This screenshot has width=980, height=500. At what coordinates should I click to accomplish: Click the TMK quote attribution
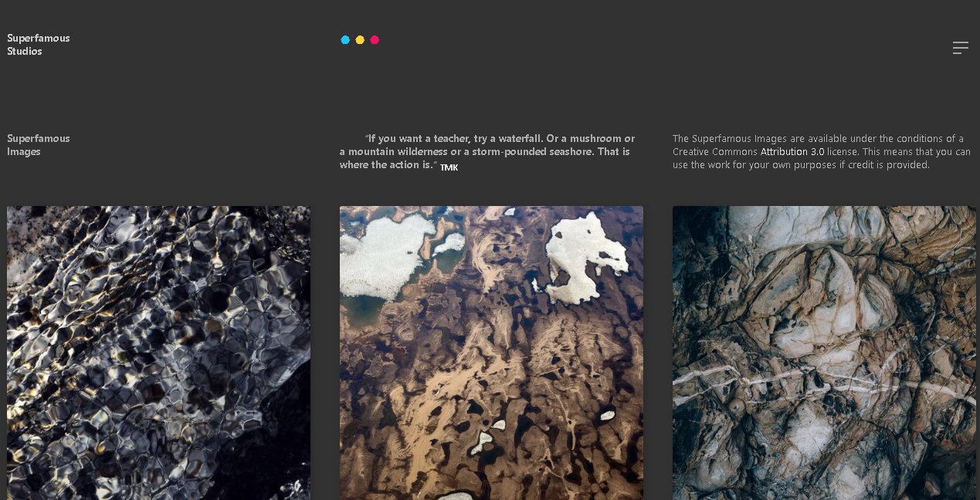pyautogui.click(x=449, y=167)
